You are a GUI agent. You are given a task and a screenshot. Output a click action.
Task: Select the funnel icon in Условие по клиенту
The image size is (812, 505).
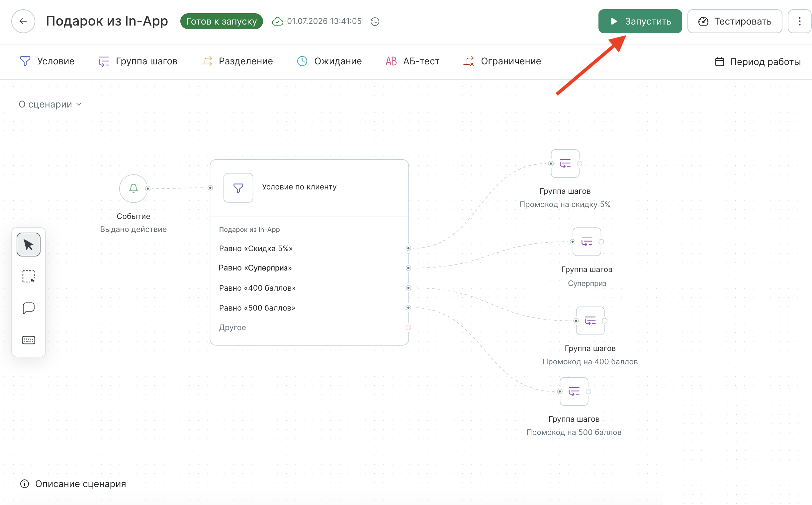[238, 188]
